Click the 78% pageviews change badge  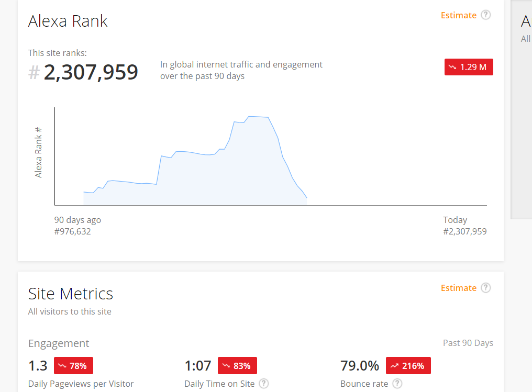coord(73,365)
